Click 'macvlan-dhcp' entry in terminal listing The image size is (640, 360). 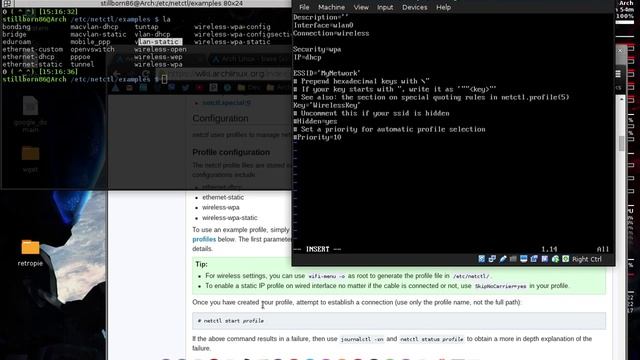tap(94, 27)
